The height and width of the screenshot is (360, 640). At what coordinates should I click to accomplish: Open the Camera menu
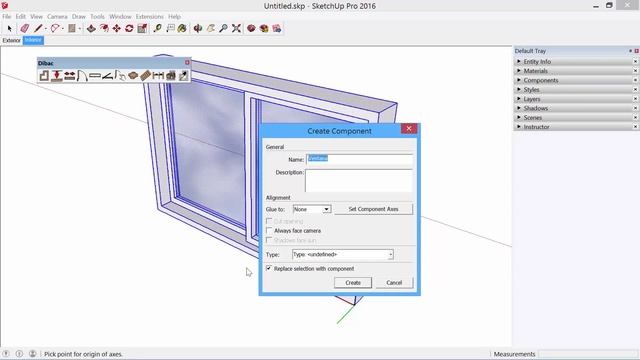57,16
